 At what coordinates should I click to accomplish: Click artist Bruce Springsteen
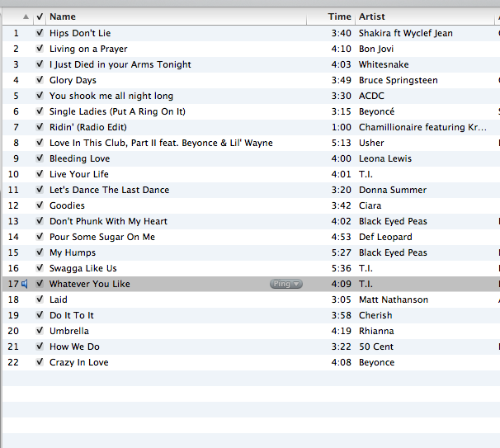tap(399, 80)
